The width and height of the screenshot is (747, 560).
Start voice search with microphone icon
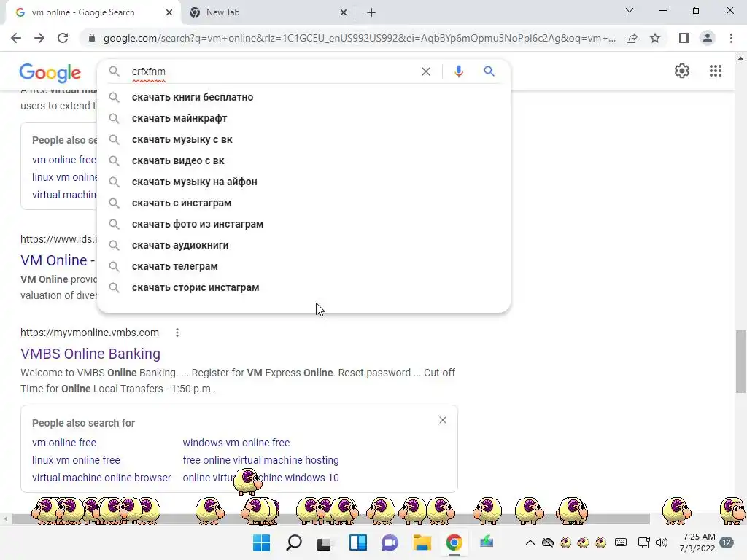[458, 71]
